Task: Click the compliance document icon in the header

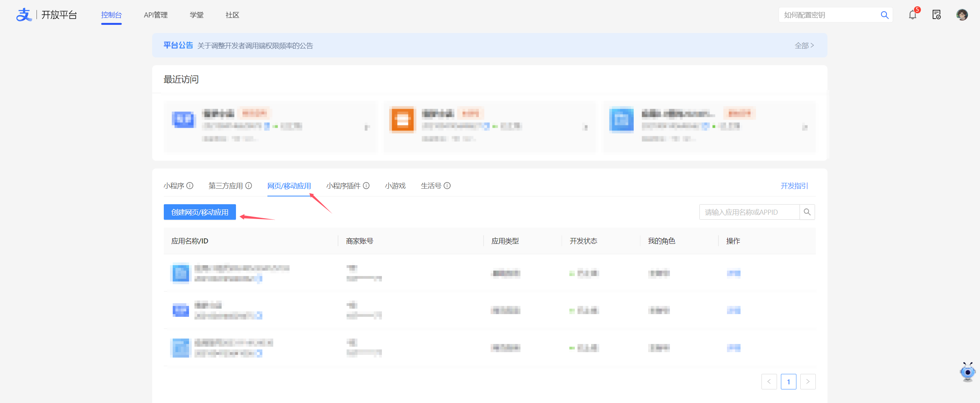Action: coord(937,15)
